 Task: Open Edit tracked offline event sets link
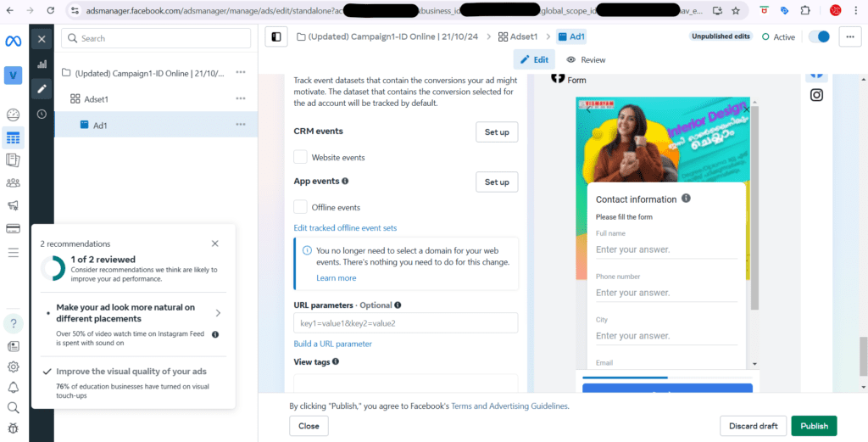345,227
